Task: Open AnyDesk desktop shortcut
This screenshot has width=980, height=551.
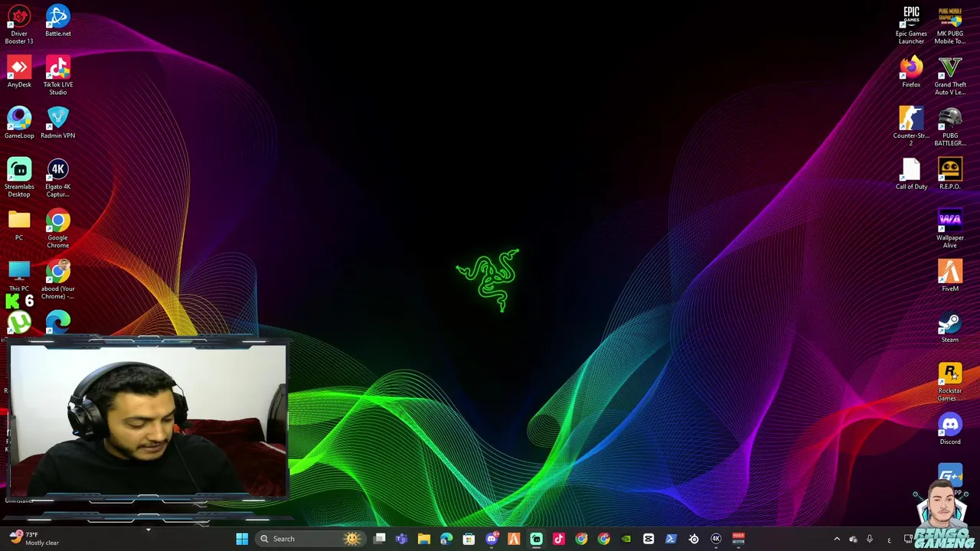Action: click(19, 73)
